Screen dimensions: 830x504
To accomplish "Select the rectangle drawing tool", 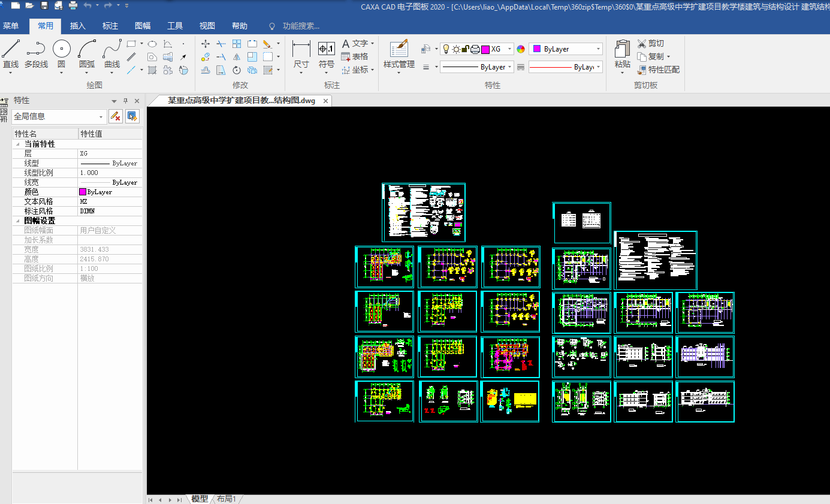I will click(x=132, y=44).
